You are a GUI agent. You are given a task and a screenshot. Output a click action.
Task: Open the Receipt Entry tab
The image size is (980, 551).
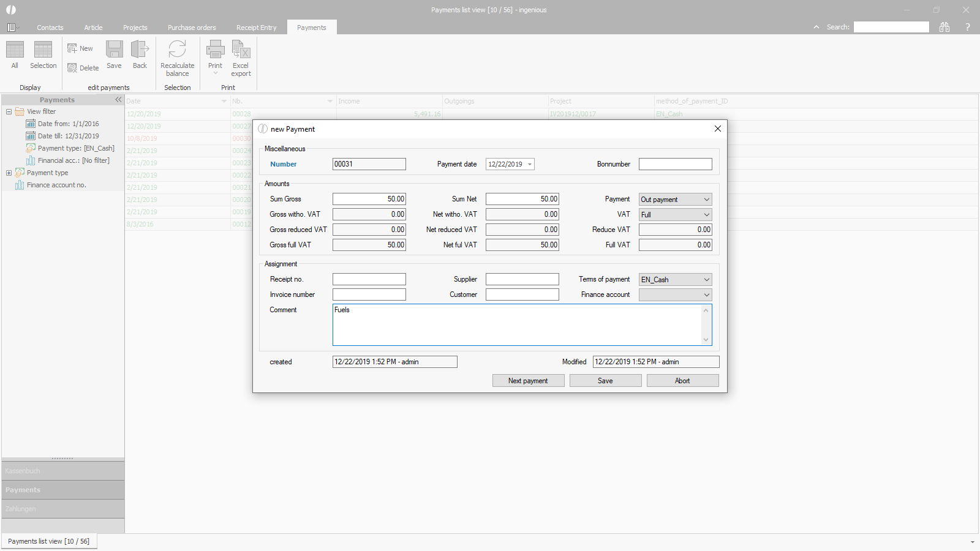click(x=256, y=28)
